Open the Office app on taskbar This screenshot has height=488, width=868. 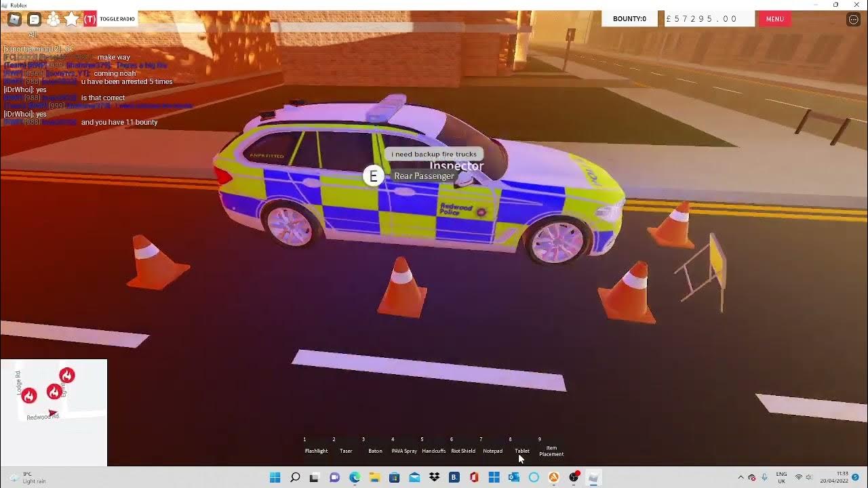[474, 477]
